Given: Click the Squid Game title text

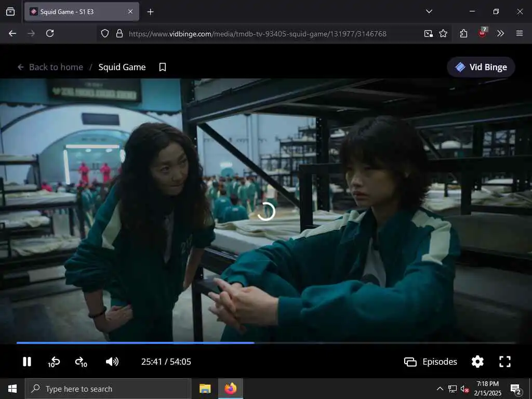Looking at the screenshot, I should tap(122, 67).
